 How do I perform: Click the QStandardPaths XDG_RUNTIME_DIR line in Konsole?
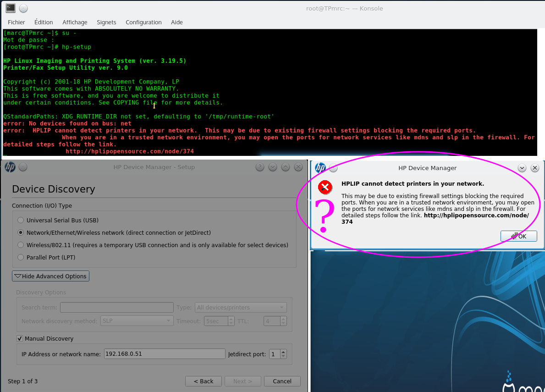(x=139, y=116)
